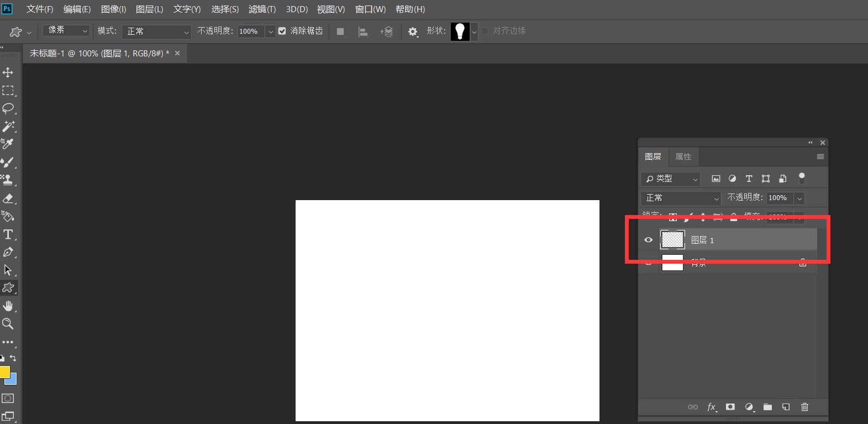Open the 滤镜(T) menu
Screen dimensions: 868x424
pos(262,9)
